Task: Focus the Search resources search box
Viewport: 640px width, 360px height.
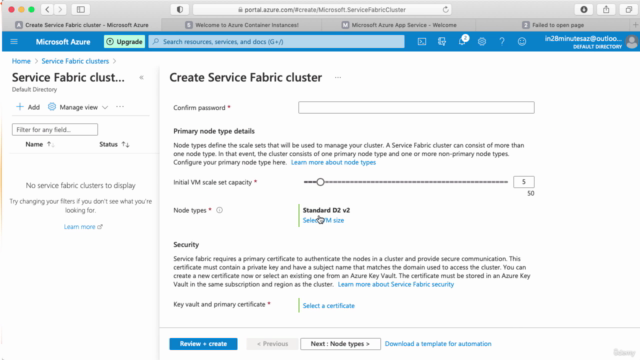Action: click(276, 42)
